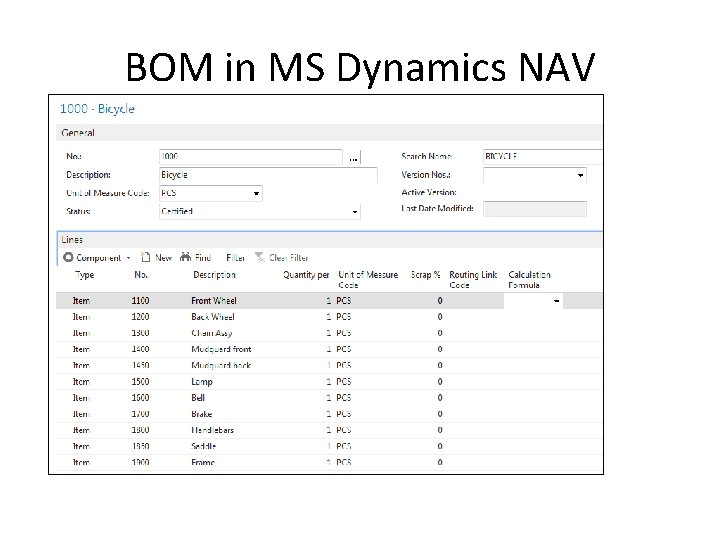This screenshot has width=720, height=540.
Task: Click item number 1300
Action: 141,333
